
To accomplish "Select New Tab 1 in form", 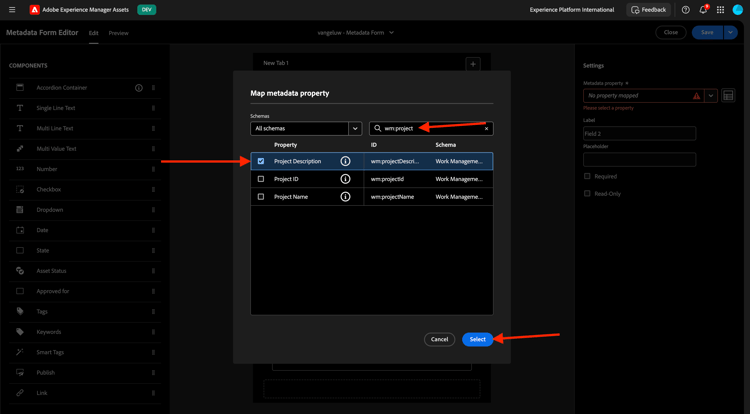I will [x=276, y=63].
